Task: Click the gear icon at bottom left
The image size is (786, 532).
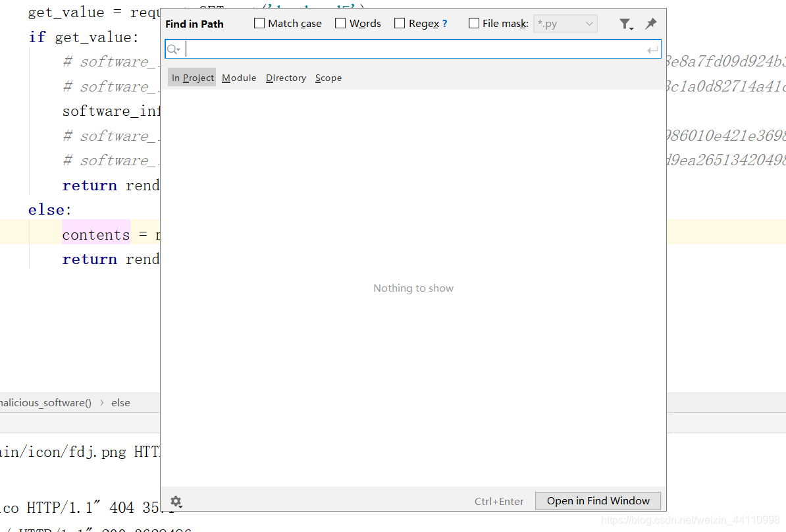Action: click(176, 502)
